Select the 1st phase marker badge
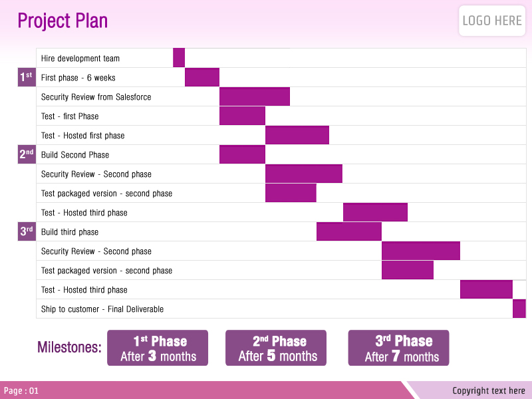Viewport: 532px width, 399px height. pos(27,77)
